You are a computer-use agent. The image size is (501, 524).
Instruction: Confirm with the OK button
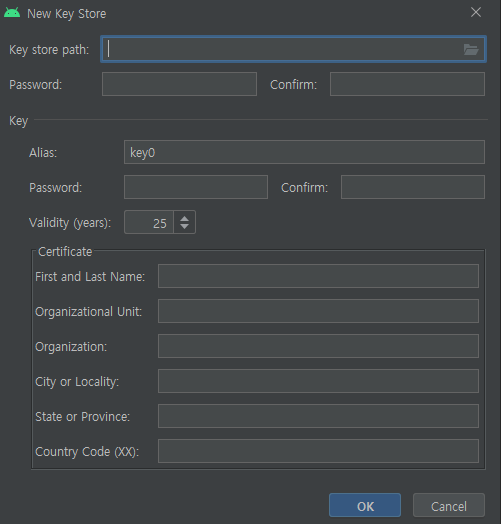[x=365, y=505]
